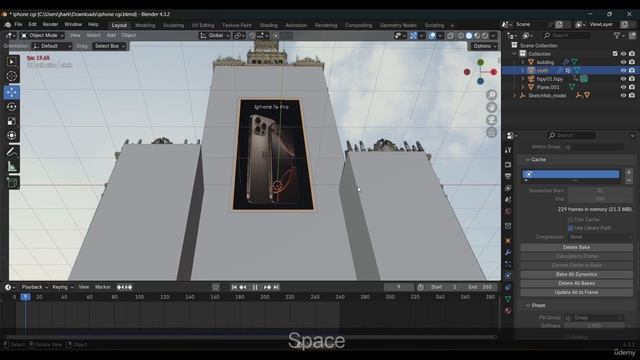Image resolution: width=640 pixels, height=360 pixels.
Task: Hide the Plane.001 object in viewport
Action: tap(623, 87)
